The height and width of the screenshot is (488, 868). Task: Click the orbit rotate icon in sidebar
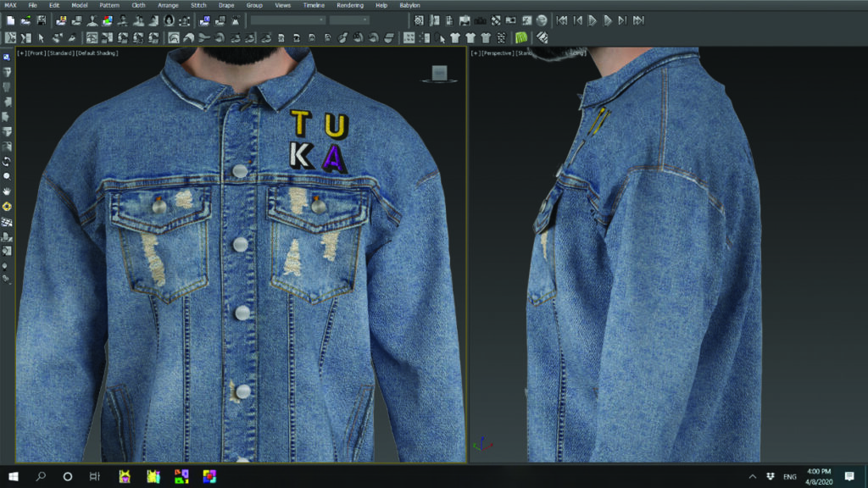7,161
